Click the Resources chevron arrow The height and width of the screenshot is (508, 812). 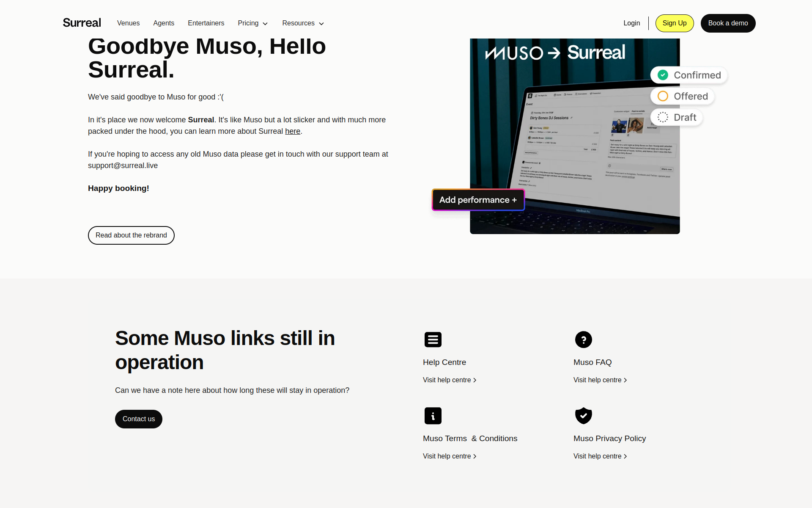click(321, 24)
